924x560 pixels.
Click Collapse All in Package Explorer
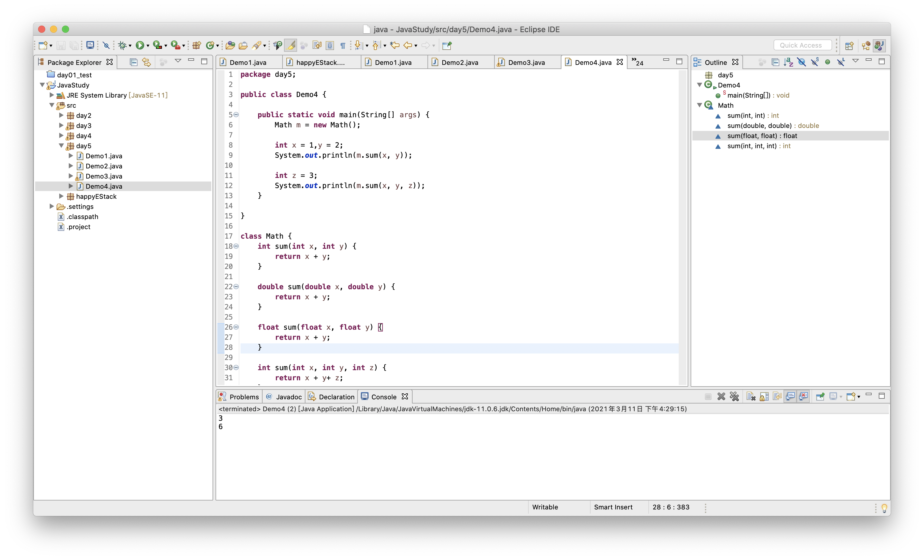(x=133, y=62)
